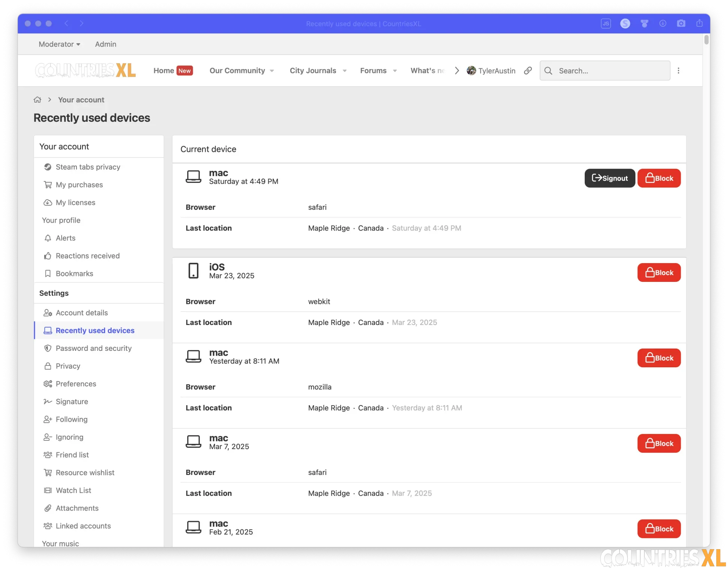Expand the Forums dropdown

378,70
